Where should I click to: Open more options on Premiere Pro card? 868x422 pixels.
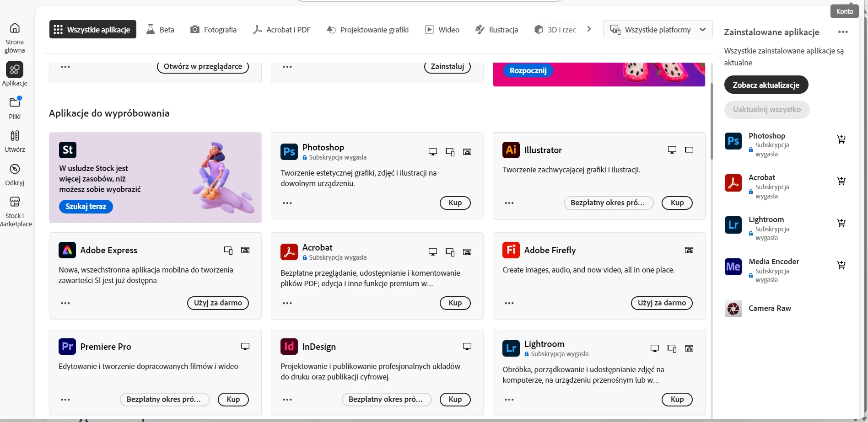point(65,400)
